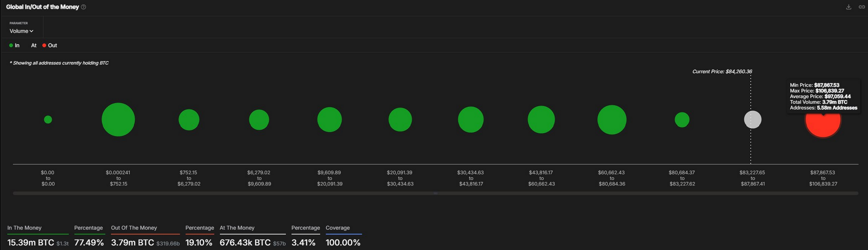Screen dimensions: 868x250
Task: Click the download chart icon
Action: tap(848, 7)
